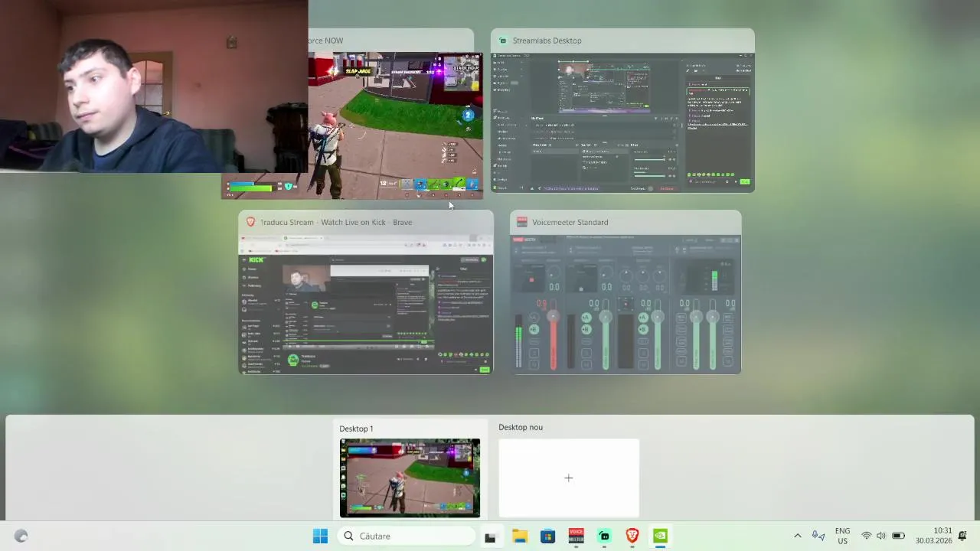Create a new desktop with Desktop nou
This screenshot has width=980, height=551.
(x=569, y=478)
